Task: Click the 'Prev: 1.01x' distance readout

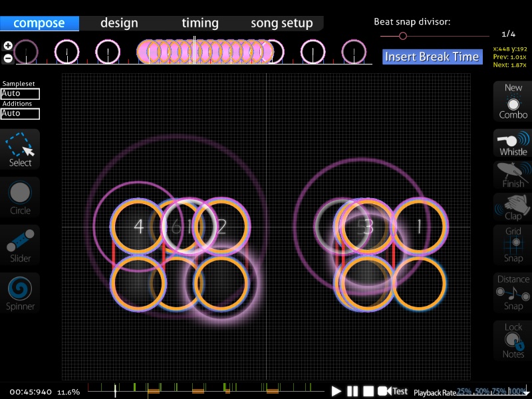Action: click(509, 57)
